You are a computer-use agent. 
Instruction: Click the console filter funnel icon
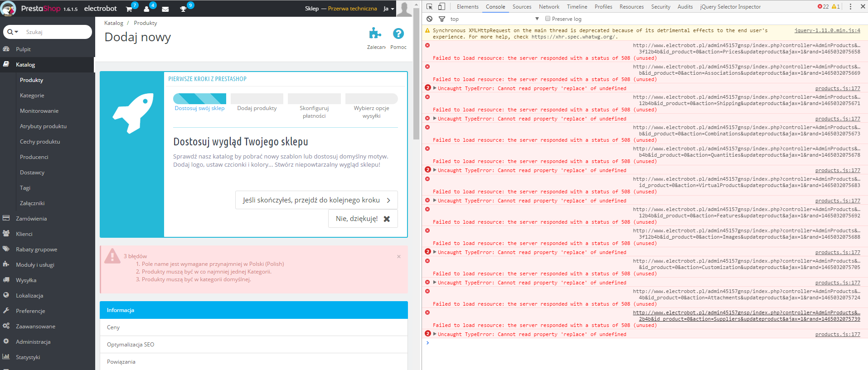[442, 19]
